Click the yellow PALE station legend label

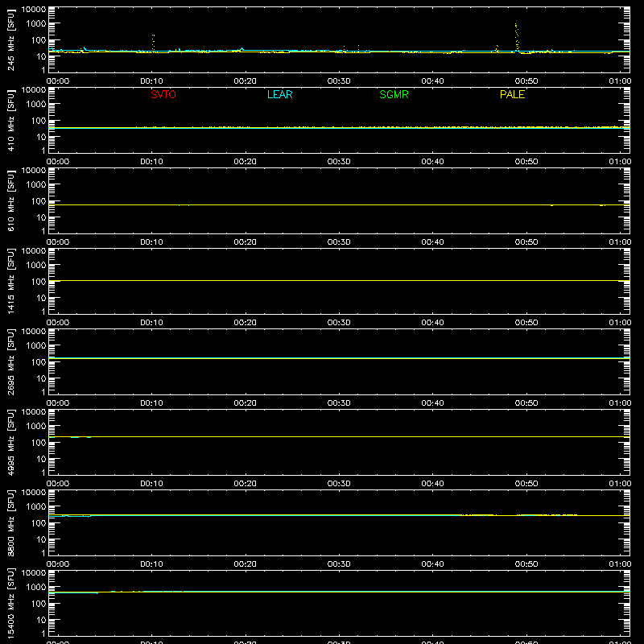(x=512, y=94)
